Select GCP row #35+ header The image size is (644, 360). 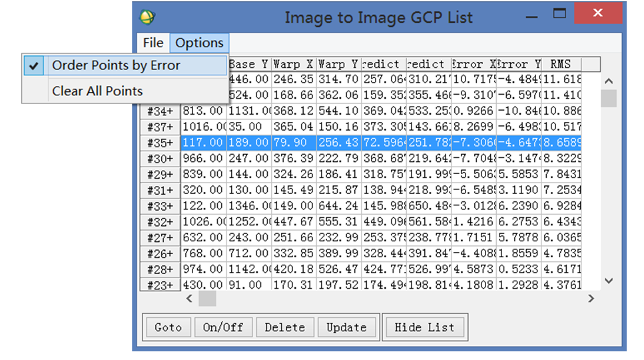pyautogui.click(x=161, y=143)
